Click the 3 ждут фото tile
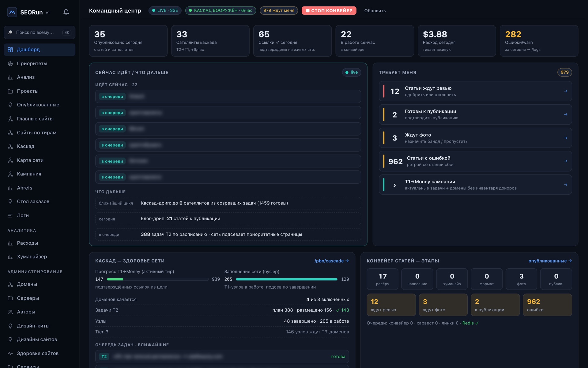588x368 pixels. click(x=443, y=305)
